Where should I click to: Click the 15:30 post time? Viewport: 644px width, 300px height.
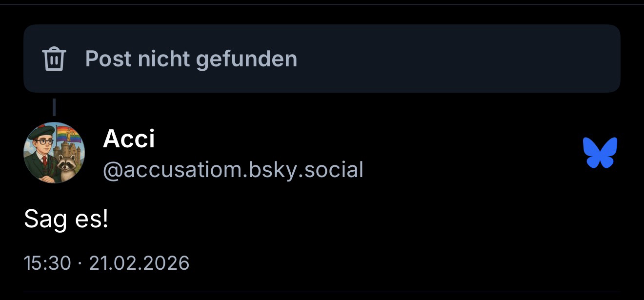(47, 263)
